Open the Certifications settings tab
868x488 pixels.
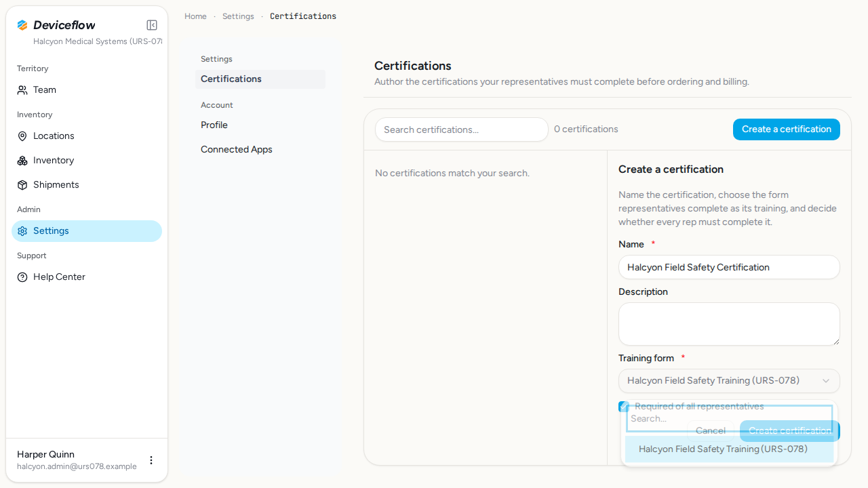tap(260, 79)
